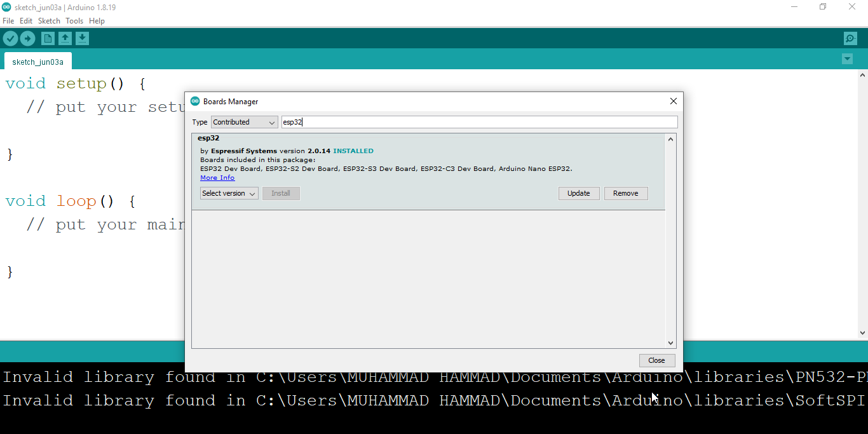
Task: Click the esp32 search input field
Action: click(x=479, y=122)
